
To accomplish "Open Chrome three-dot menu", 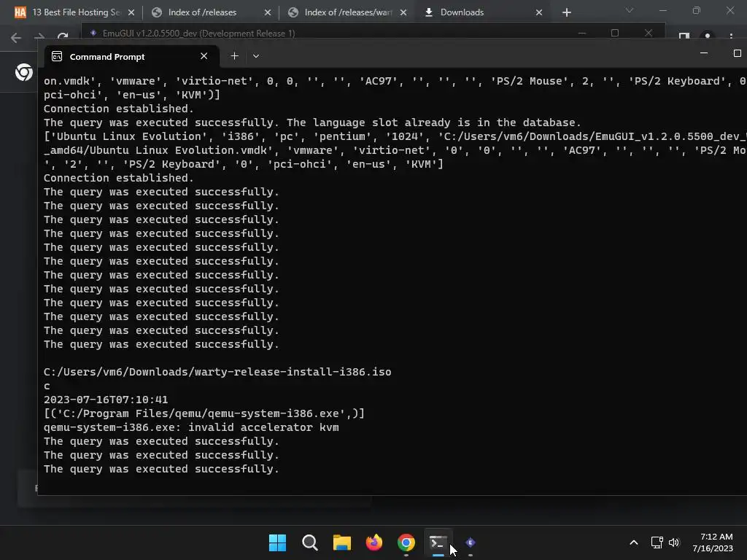I will point(731,36).
